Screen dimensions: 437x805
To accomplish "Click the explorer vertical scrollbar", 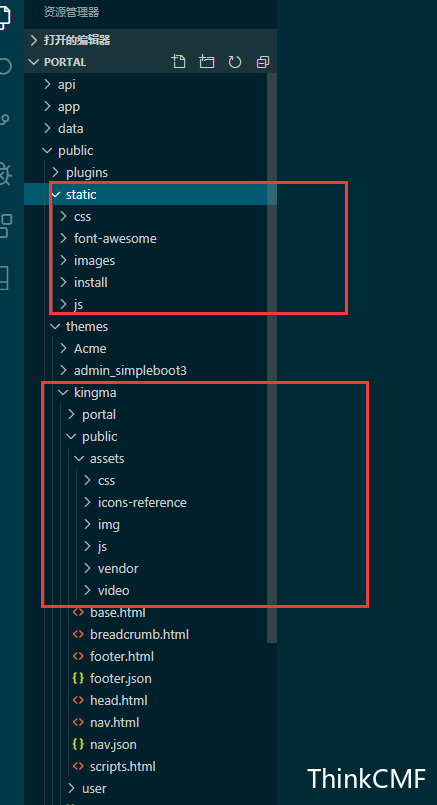I will coord(272,358).
